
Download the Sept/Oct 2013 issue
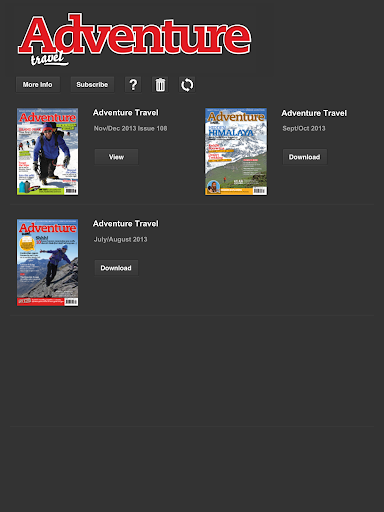[305, 157]
